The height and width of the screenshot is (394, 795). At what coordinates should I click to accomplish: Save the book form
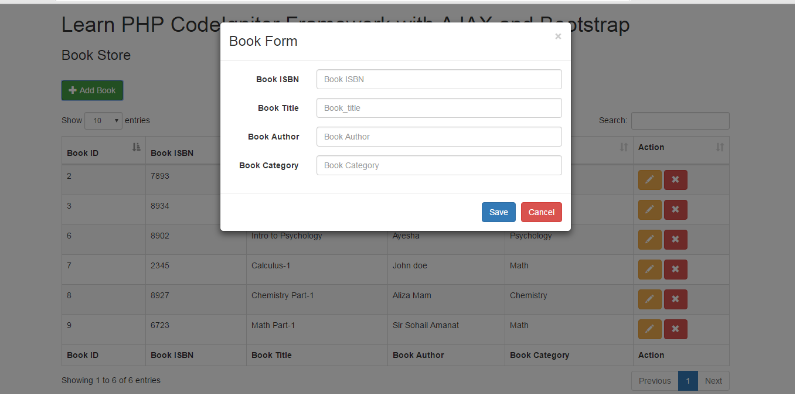[x=498, y=212]
